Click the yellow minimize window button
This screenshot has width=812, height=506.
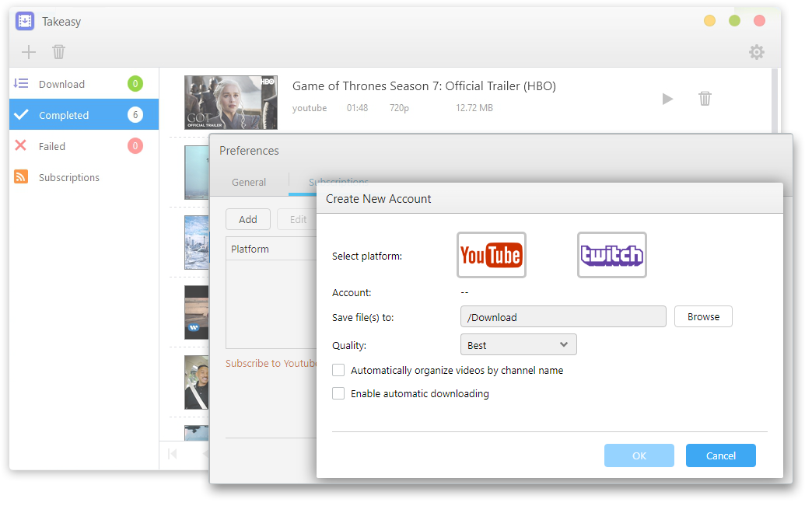[709, 21]
